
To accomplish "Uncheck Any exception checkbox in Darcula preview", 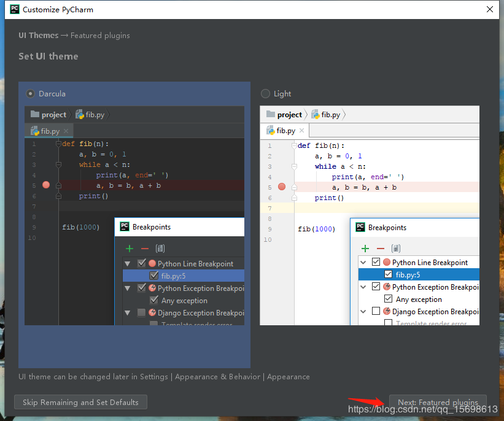I will pos(154,300).
